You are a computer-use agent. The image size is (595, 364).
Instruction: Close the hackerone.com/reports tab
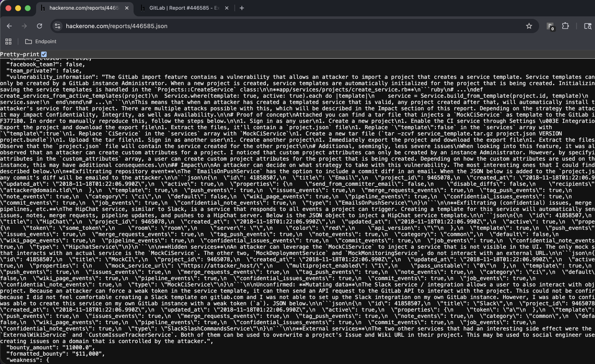126,8
